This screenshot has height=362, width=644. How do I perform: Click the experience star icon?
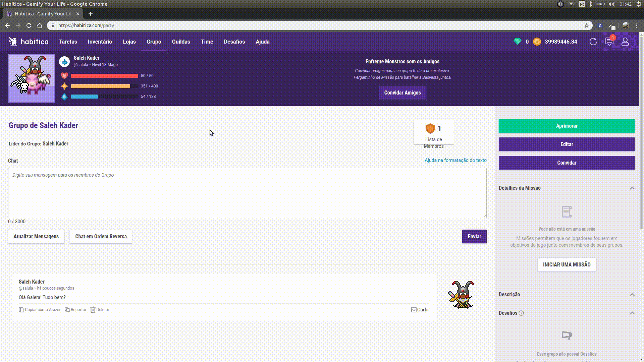[64, 86]
